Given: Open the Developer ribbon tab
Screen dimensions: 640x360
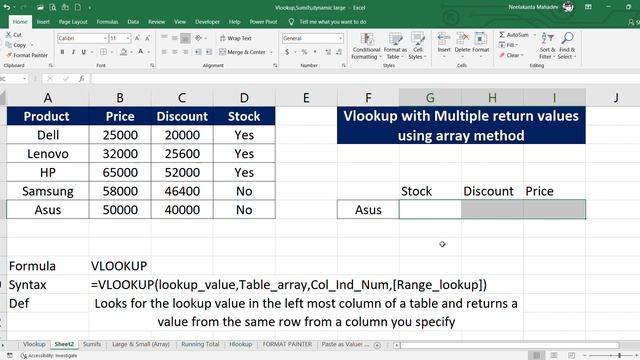Looking at the screenshot, I should tap(207, 22).
